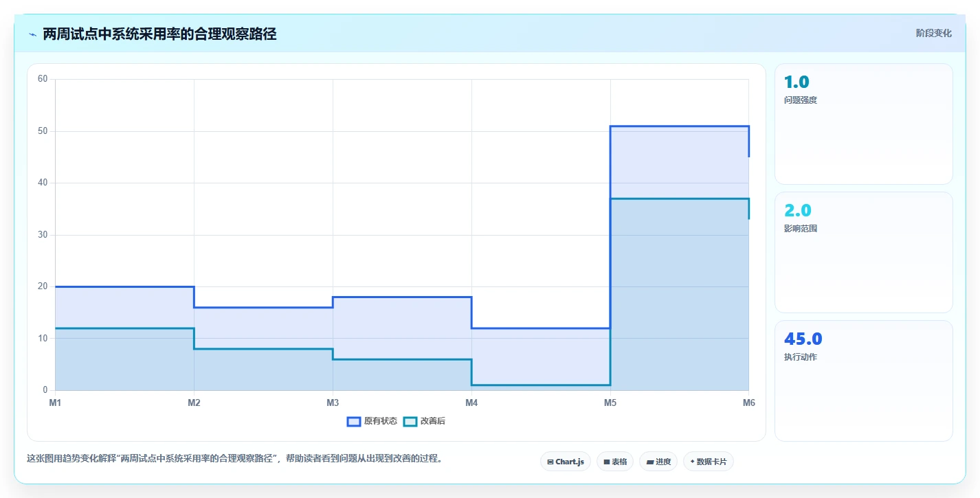Click the y-axis value 40
The image size is (980, 498).
coord(43,183)
